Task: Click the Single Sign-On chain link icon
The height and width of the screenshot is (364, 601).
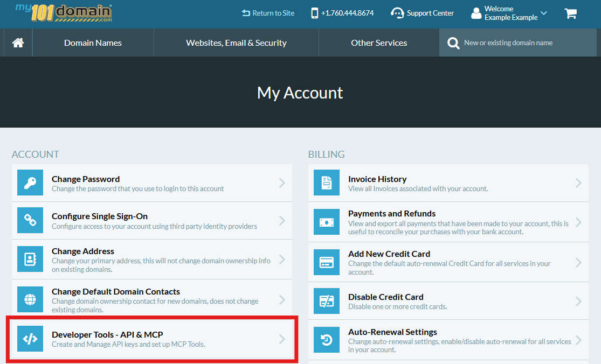Action: 30,220
